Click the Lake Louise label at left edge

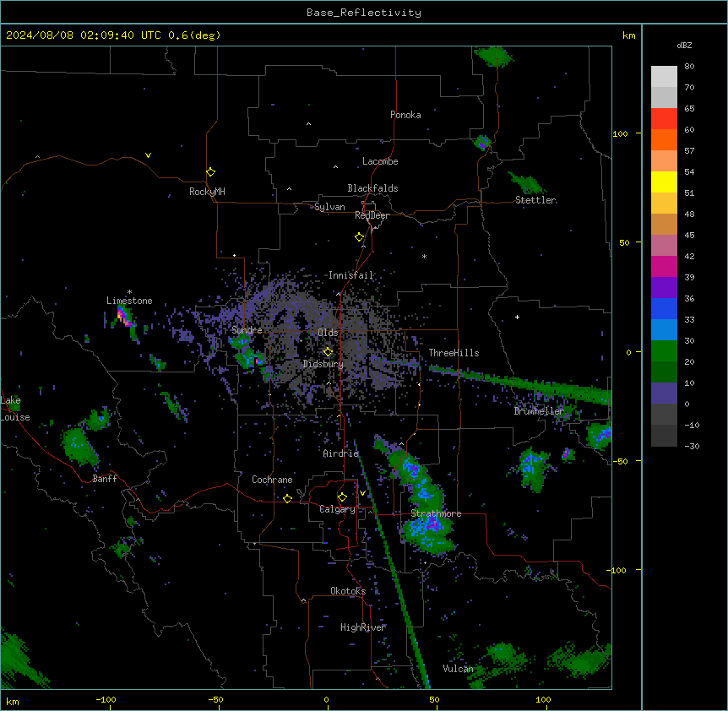click(x=15, y=409)
